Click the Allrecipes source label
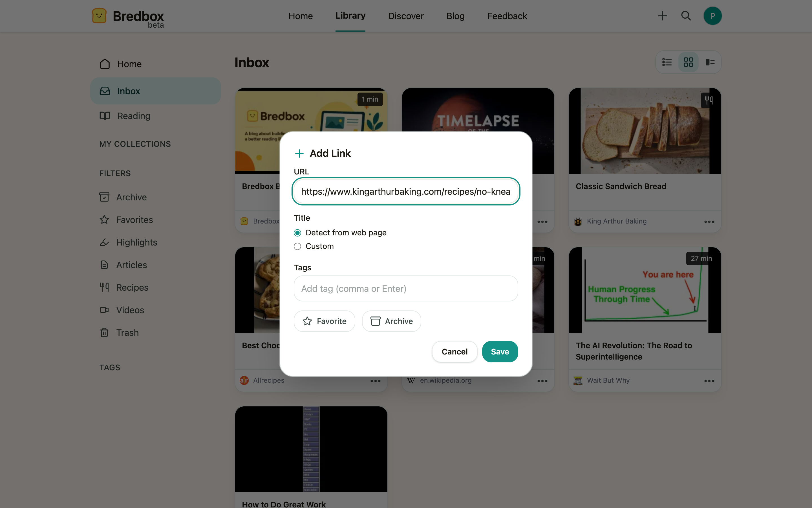Screen dimensions: 812x508 268,380
